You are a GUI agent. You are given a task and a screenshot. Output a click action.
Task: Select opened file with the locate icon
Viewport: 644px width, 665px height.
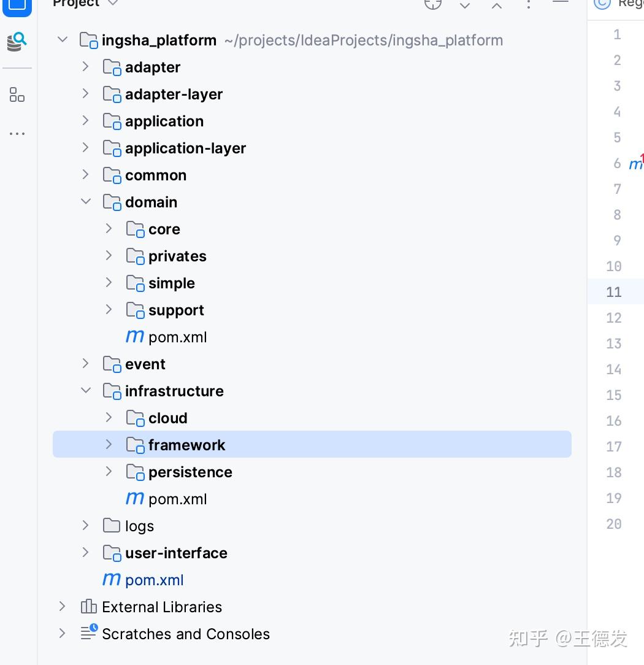coord(433,5)
